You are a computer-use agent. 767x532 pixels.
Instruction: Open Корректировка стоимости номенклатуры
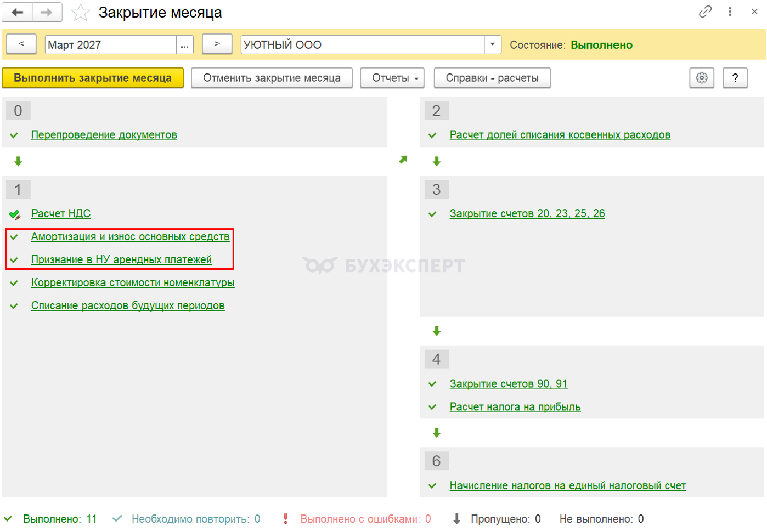[133, 282]
